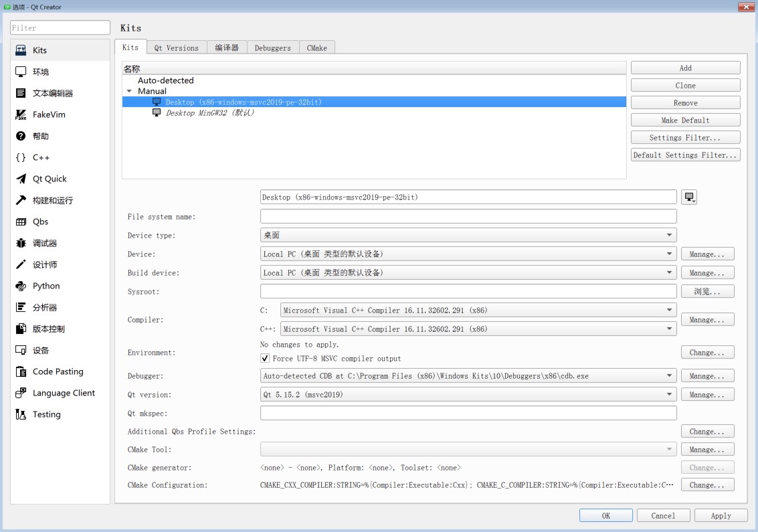Open the Qbs icon in sidebar

(21, 221)
